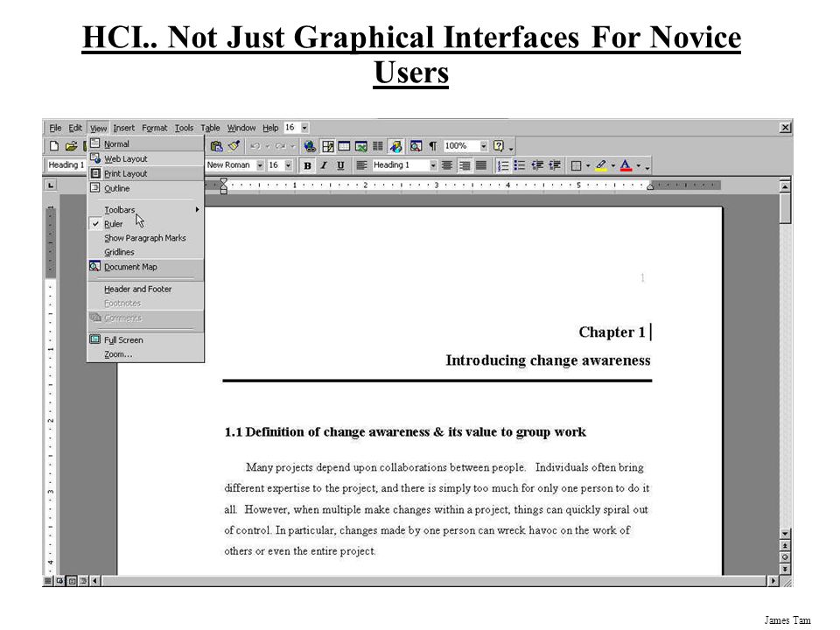Open the Tools menu
This screenshot has width=840, height=630.
click(184, 128)
